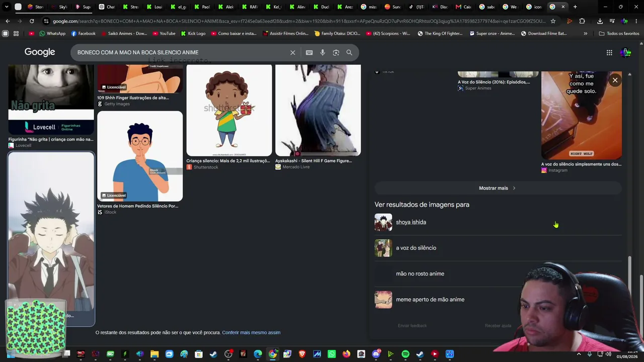
Task: Select the a voz do silêncio suggestion
Action: coord(498,248)
